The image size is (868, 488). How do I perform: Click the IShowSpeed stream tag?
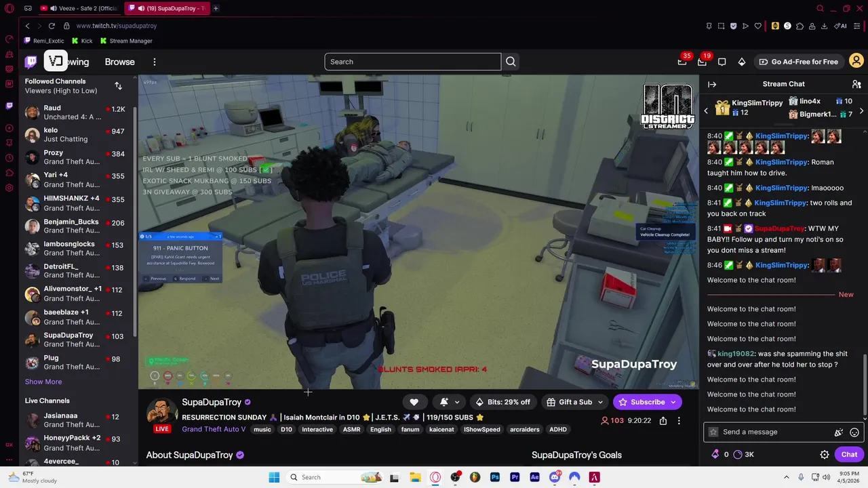(481, 430)
